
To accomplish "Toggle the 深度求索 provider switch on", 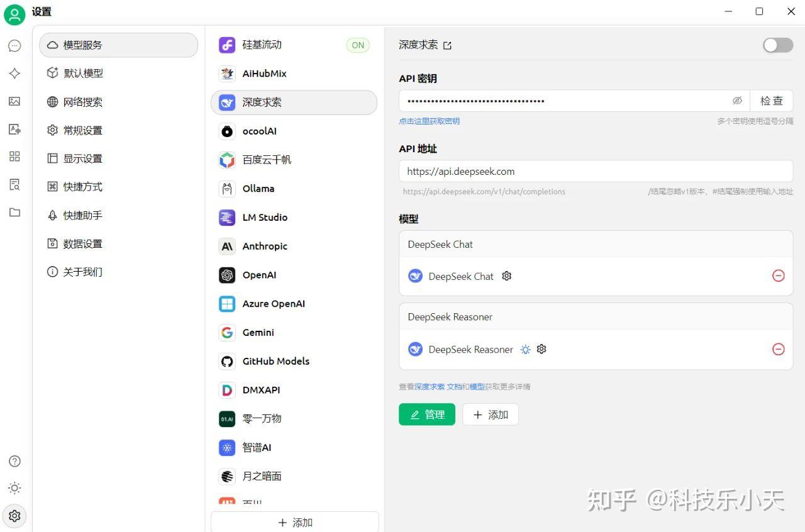I will pos(777,45).
